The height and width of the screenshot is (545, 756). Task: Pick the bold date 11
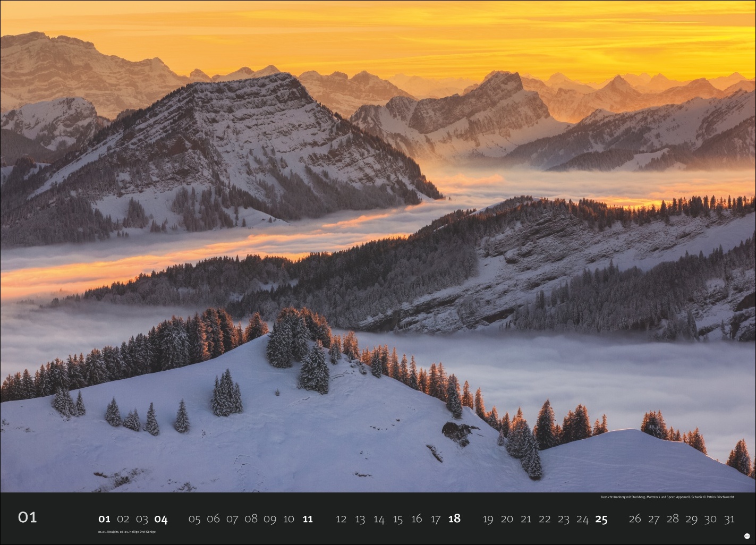[x=307, y=519]
